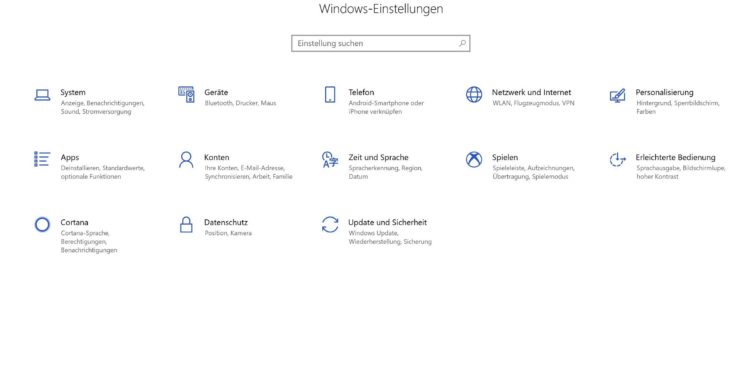
Task: Open Erleichterte Bedienung title
Action: tap(675, 157)
